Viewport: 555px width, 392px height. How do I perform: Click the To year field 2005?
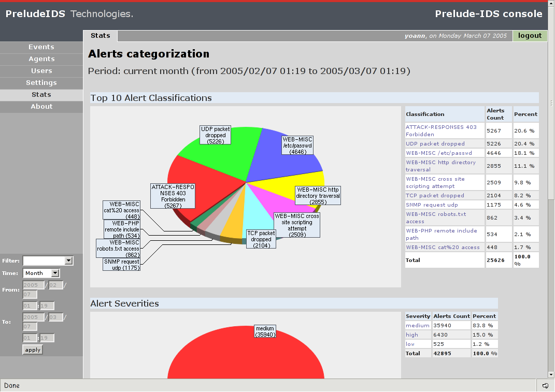(x=34, y=317)
